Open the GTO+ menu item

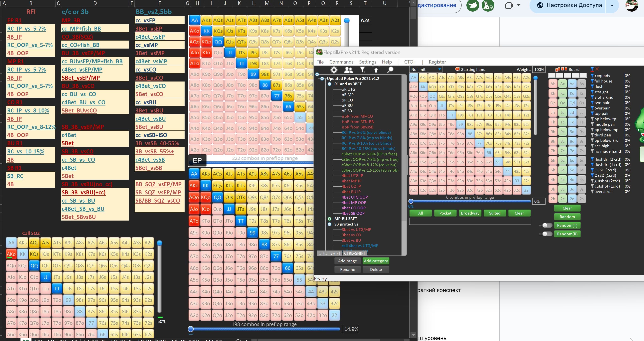click(x=410, y=62)
